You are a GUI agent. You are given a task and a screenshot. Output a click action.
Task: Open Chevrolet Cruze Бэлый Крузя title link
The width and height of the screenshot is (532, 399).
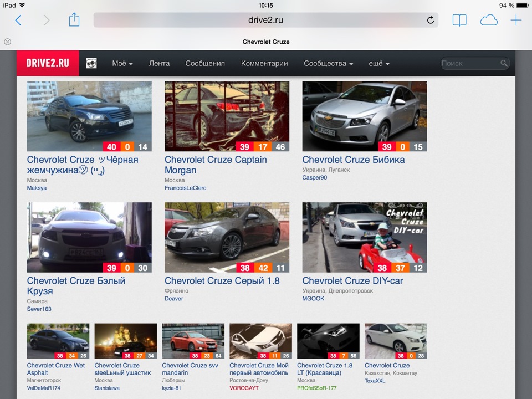(76, 286)
